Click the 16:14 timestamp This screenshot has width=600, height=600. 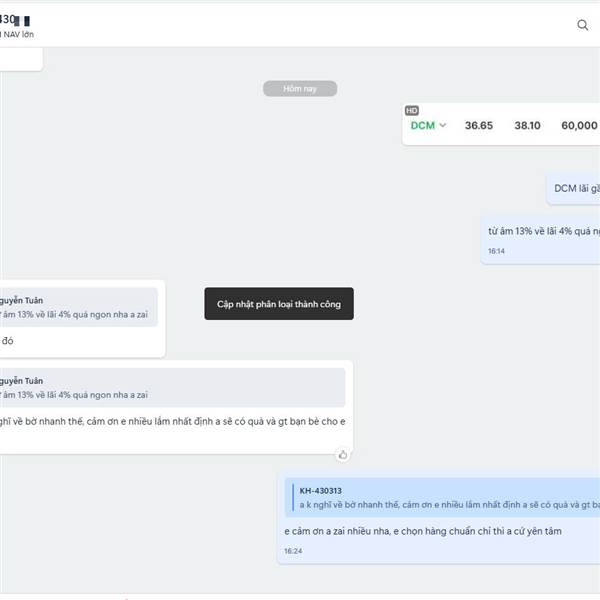(496, 251)
